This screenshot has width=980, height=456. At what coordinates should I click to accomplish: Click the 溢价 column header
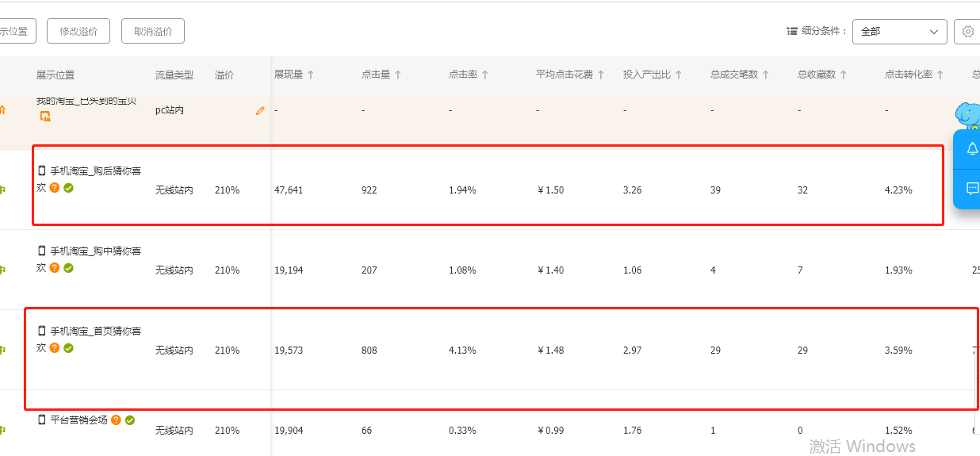coord(224,75)
